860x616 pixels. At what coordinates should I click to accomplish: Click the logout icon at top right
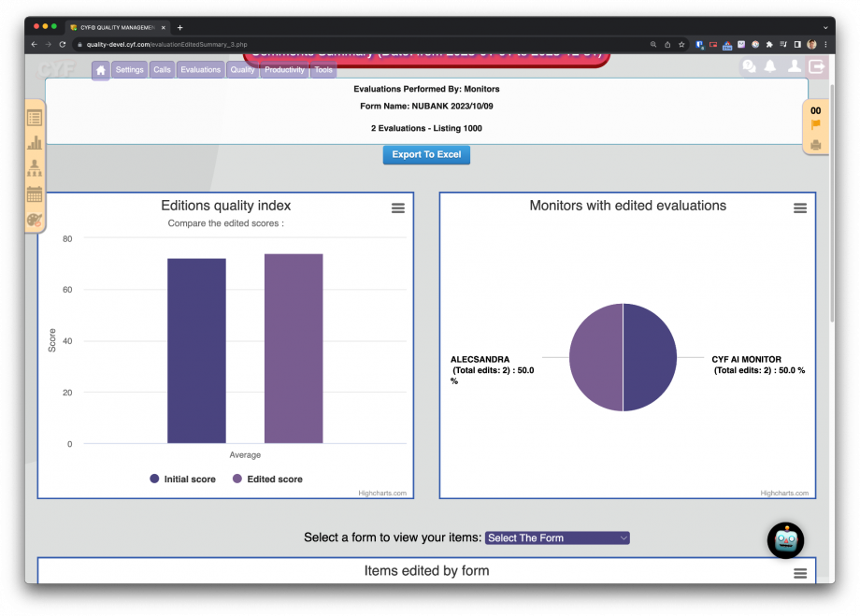[817, 66]
